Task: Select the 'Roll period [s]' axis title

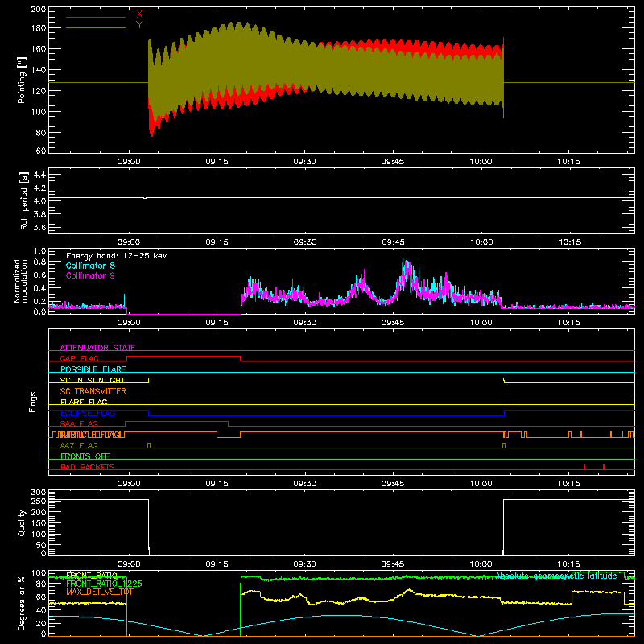Action: pyautogui.click(x=24, y=200)
